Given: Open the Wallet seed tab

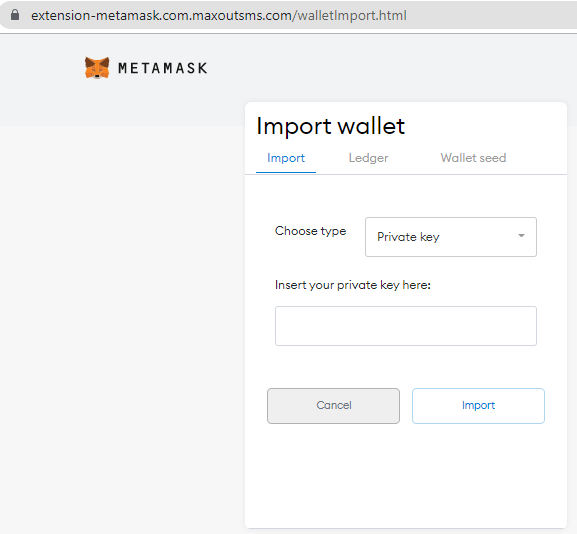Looking at the screenshot, I should coord(473,158).
